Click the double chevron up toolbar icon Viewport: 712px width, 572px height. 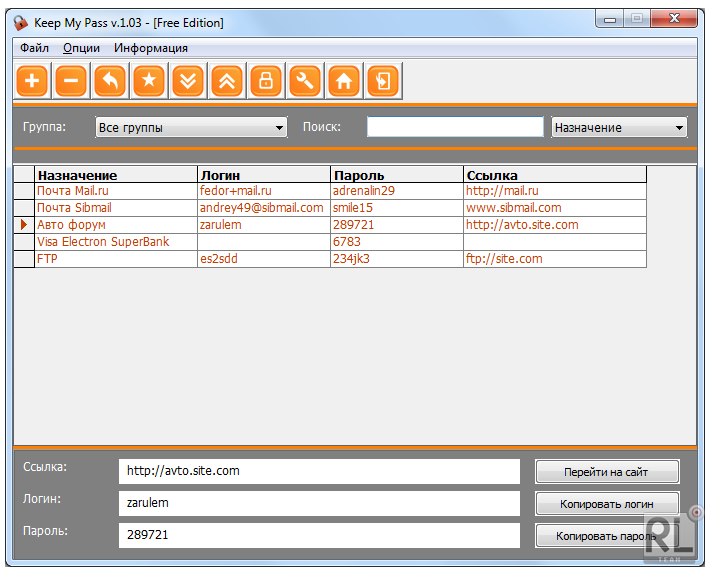227,81
